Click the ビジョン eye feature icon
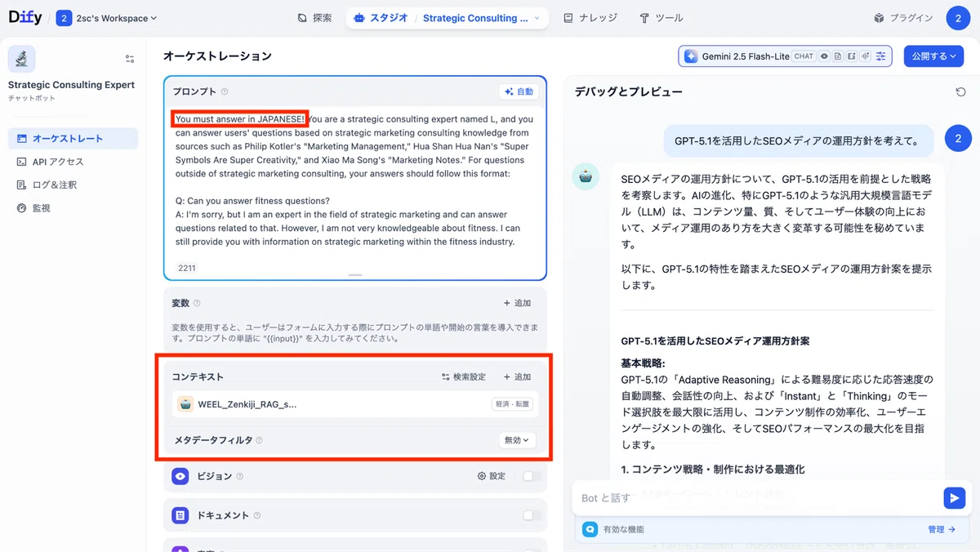Image resolution: width=980 pixels, height=552 pixels. (x=180, y=476)
